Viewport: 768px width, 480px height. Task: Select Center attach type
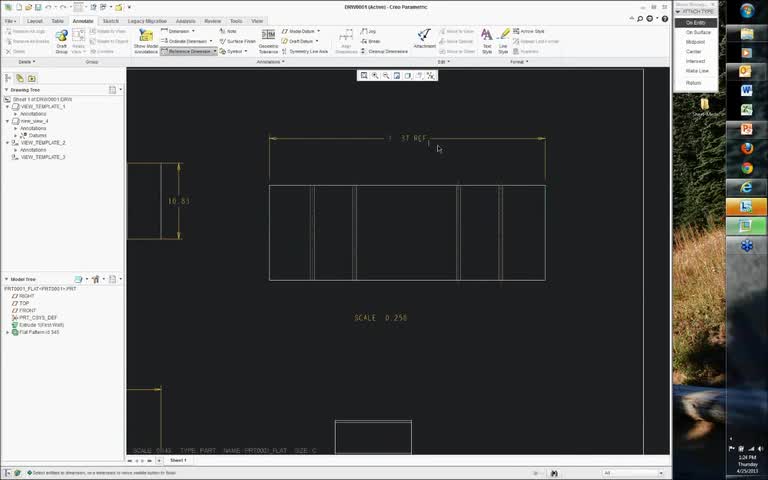[x=696, y=51]
